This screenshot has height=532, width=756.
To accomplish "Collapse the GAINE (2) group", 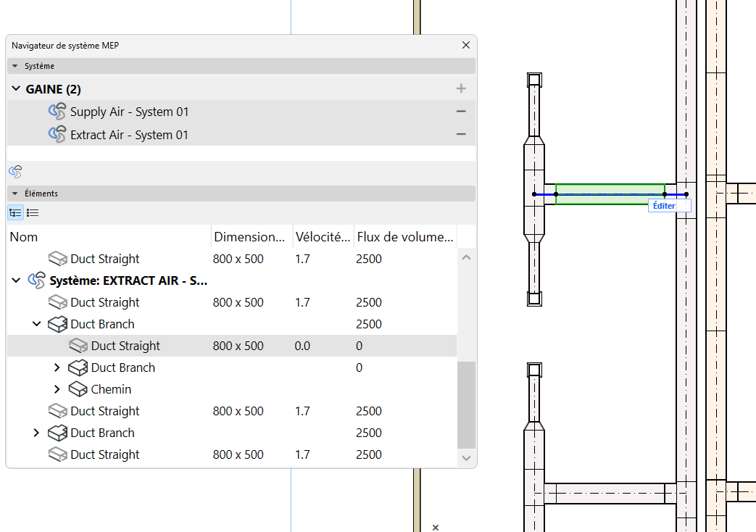I will (x=16, y=88).
